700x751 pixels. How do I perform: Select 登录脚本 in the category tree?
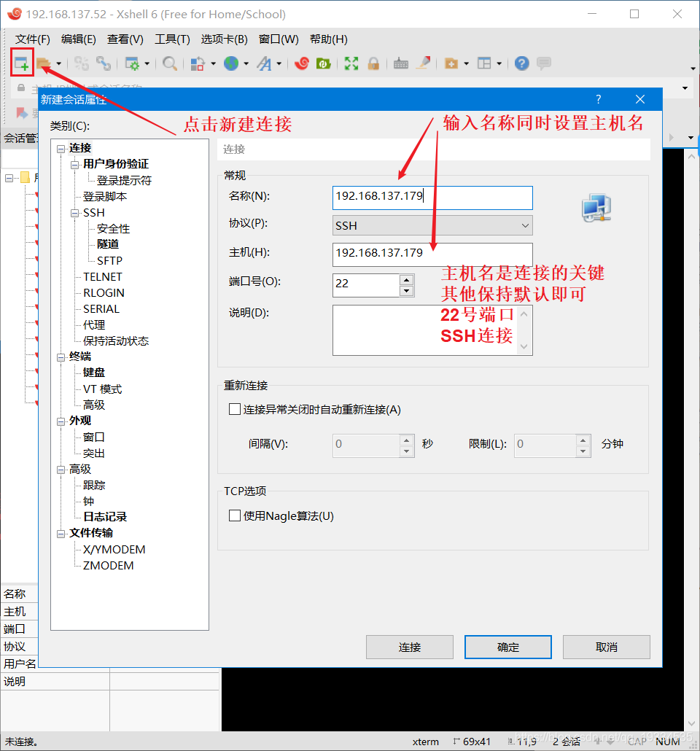click(x=105, y=196)
